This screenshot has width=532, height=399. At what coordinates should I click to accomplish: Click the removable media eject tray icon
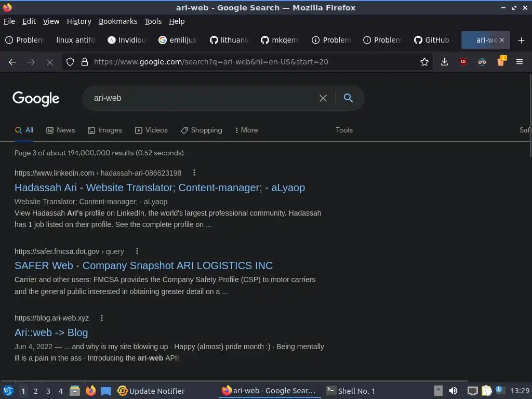click(438, 391)
